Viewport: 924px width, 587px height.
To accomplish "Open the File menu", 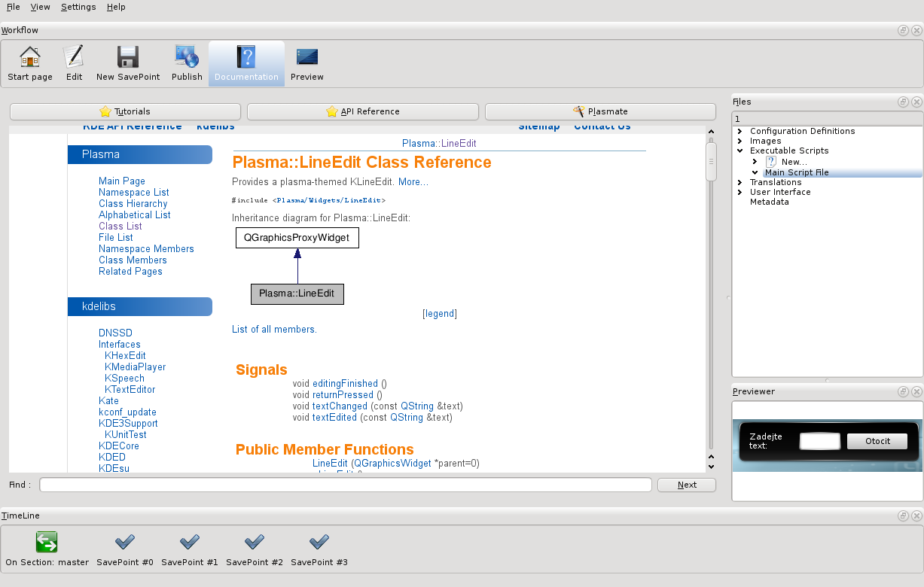I will 14,7.
